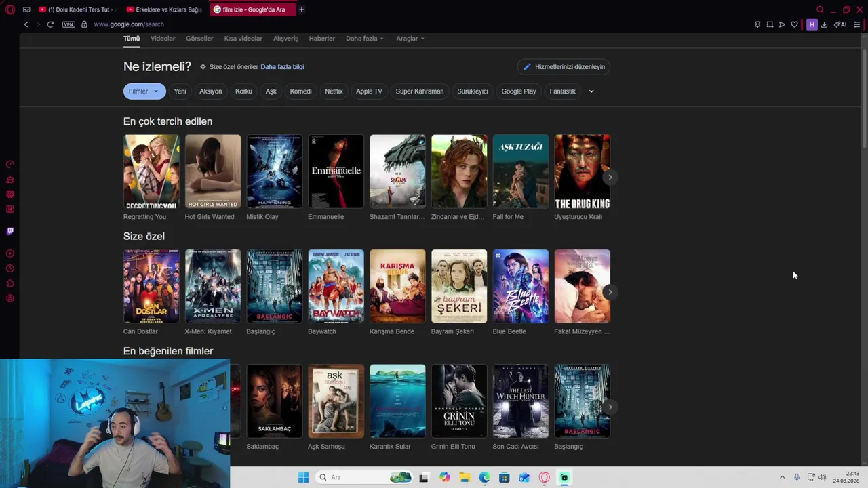Open the Videolar search tab
This screenshot has width=868, height=488.
(x=163, y=39)
